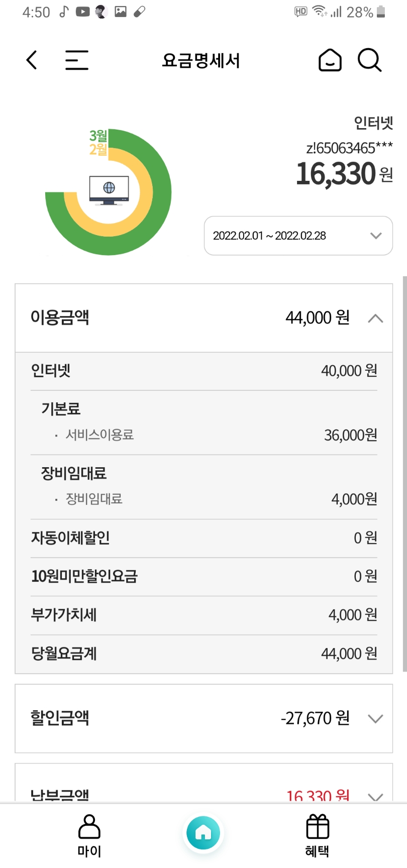407x868 pixels.
Task: Open the hamburger menu icon
Action: point(76,60)
